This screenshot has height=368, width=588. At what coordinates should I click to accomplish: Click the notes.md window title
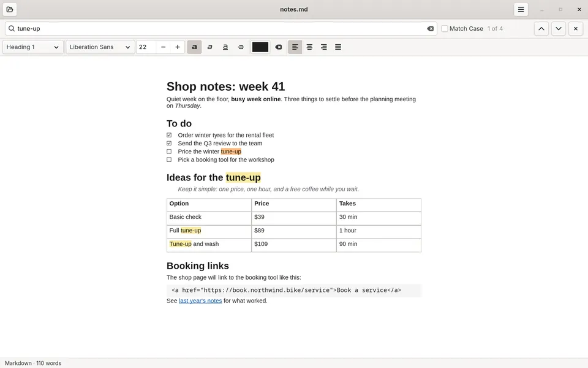[294, 9]
